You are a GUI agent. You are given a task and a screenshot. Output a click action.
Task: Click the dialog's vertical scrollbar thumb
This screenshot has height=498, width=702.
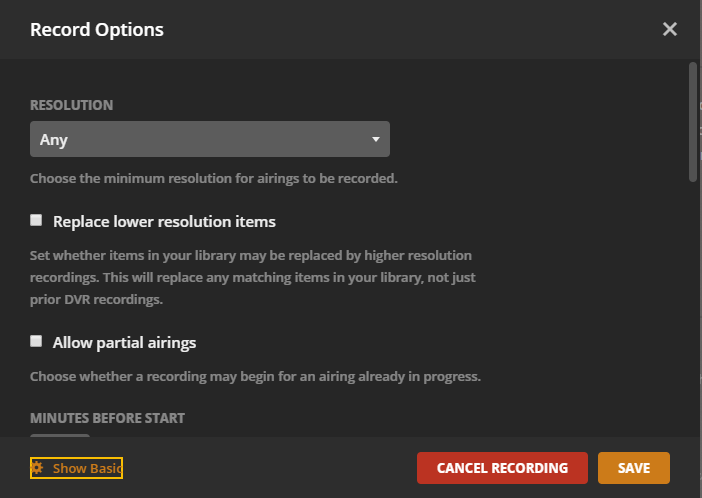click(x=693, y=120)
